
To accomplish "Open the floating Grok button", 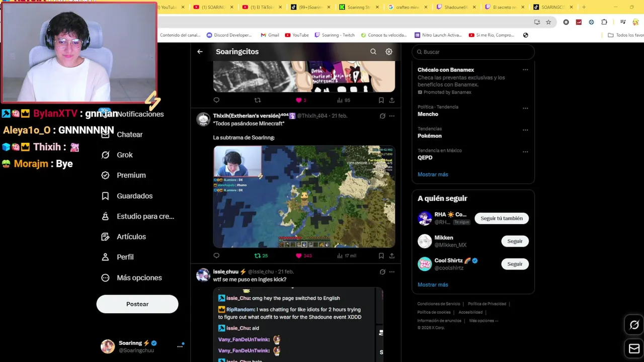I will [634, 325].
